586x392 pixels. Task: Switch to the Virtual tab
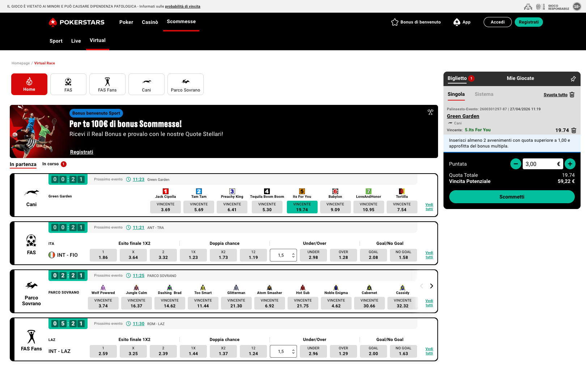click(x=98, y=41)
